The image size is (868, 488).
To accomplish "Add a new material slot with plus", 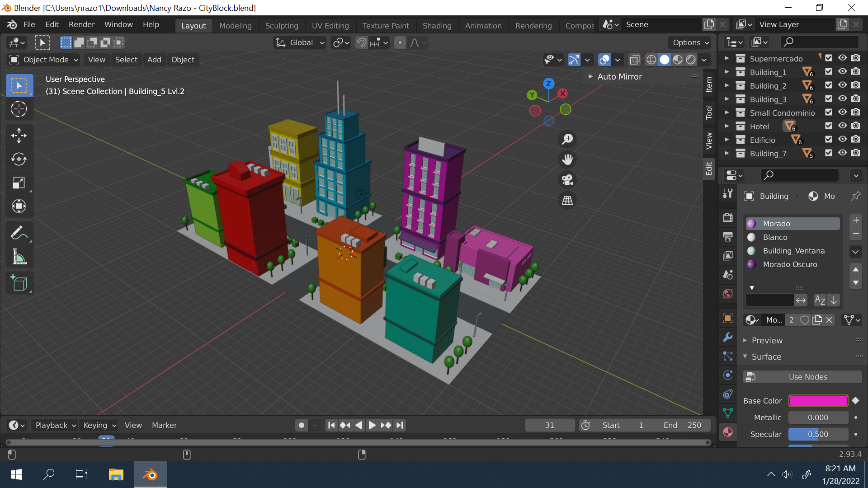I will 856,221.
